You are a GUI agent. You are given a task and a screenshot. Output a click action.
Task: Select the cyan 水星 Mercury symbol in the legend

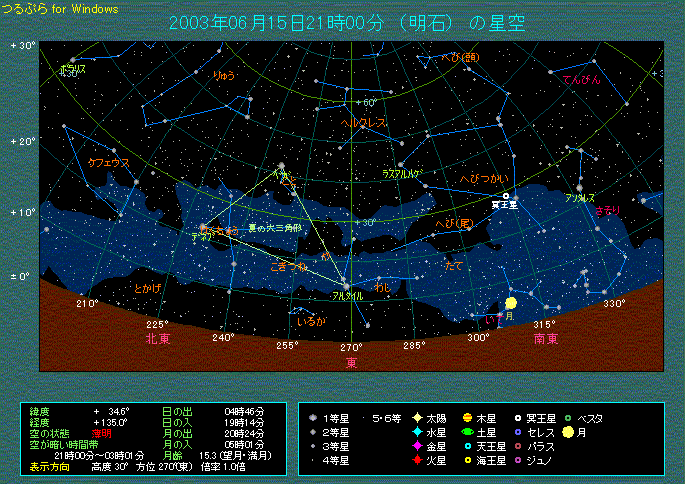pos(418,432)
